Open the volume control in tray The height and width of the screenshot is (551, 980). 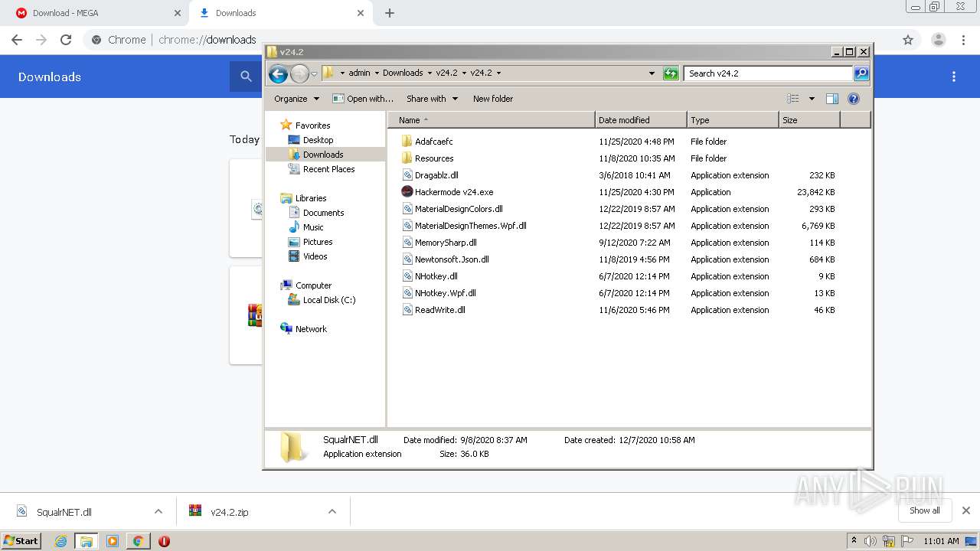pyautogui.click(x=871, y=541)
